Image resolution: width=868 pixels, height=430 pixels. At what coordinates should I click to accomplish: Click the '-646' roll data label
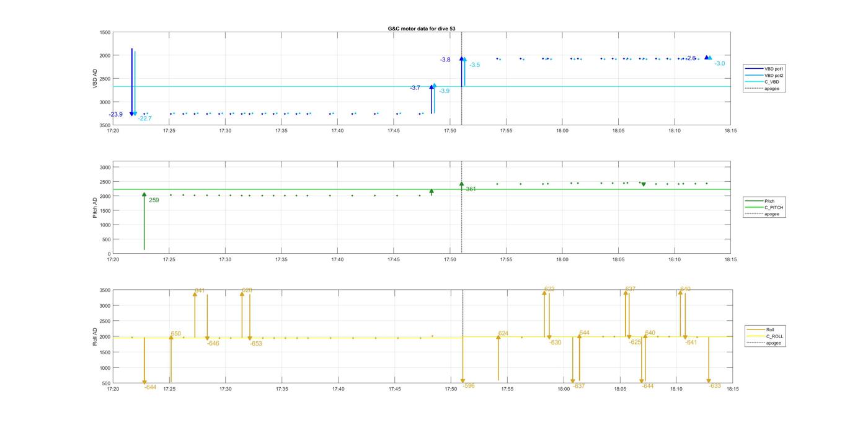coord(213,343)
